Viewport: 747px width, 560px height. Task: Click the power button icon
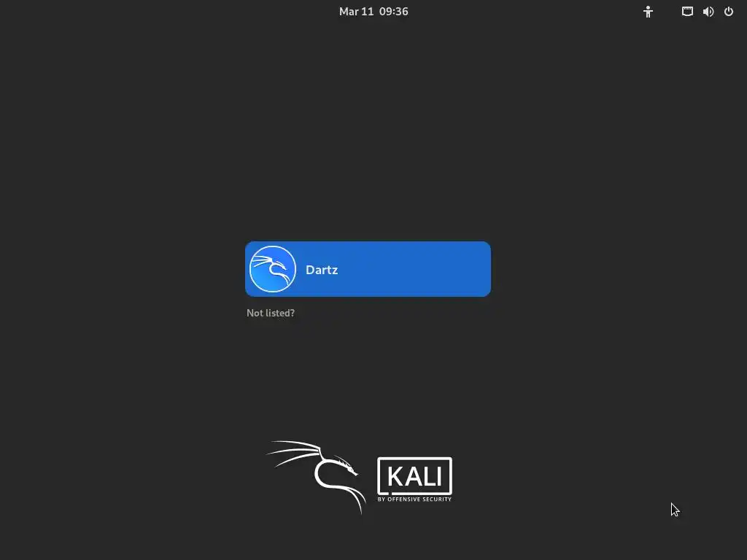729,12
